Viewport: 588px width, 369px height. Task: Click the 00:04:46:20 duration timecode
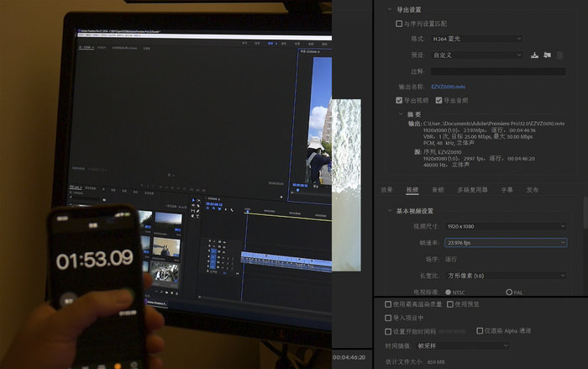pos(349,357)
